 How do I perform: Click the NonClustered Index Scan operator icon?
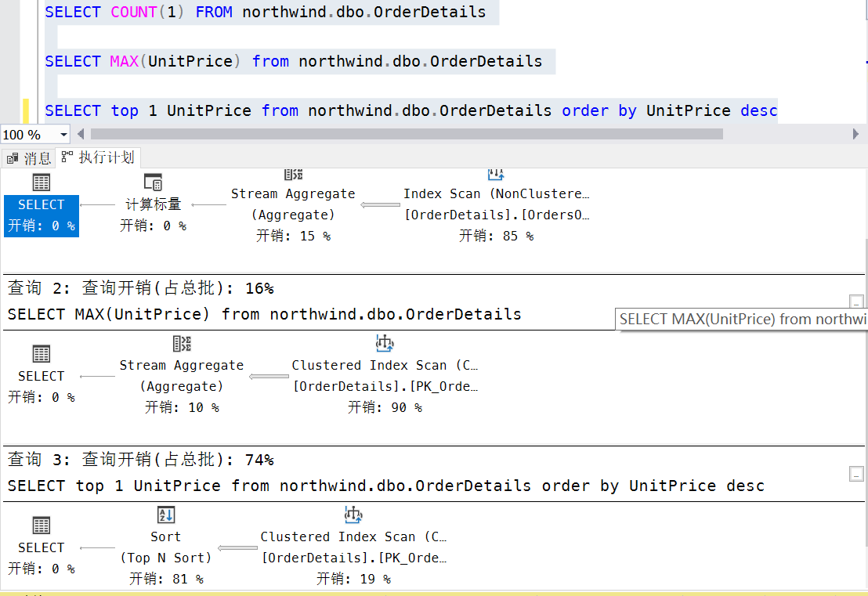point(495,174)
